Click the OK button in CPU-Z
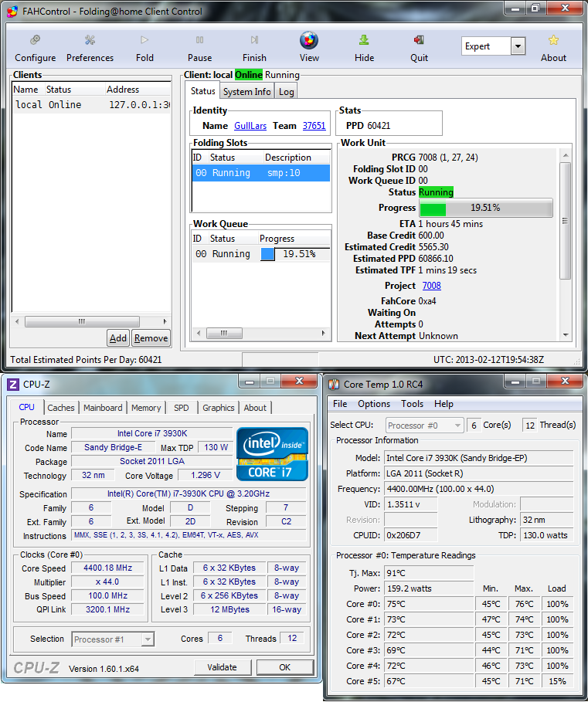Viewport: 588px width, 702px height. click(x=285, y=667)
